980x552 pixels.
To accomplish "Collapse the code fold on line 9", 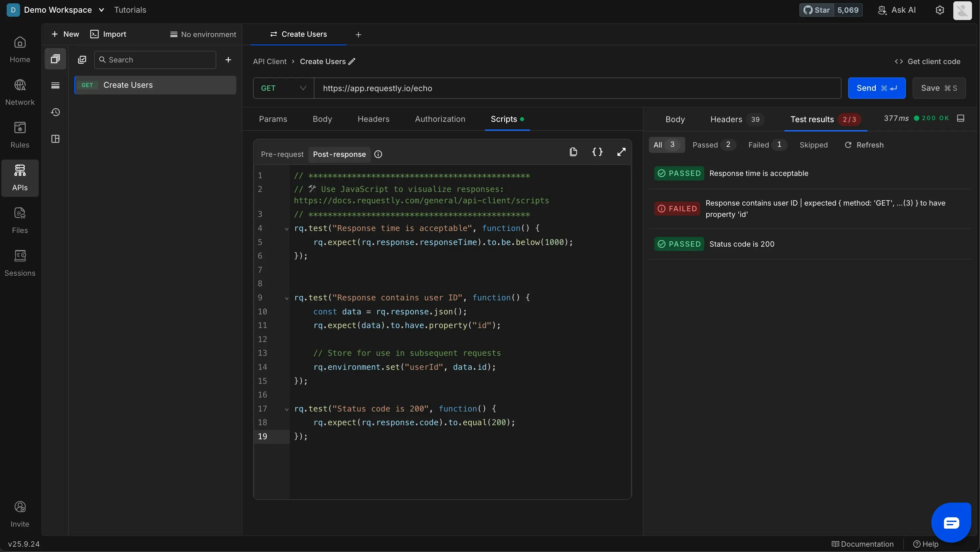I will tap(286, 298).
